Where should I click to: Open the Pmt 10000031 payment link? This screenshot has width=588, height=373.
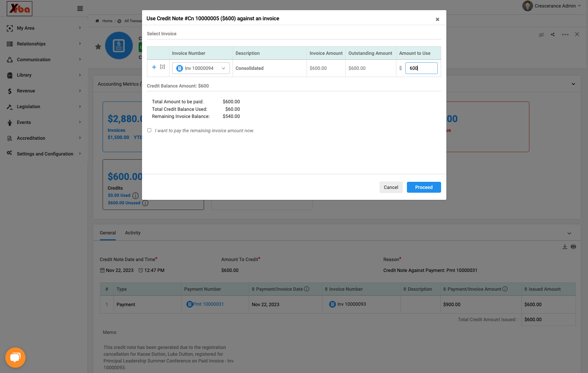click(x=208, y=304)
